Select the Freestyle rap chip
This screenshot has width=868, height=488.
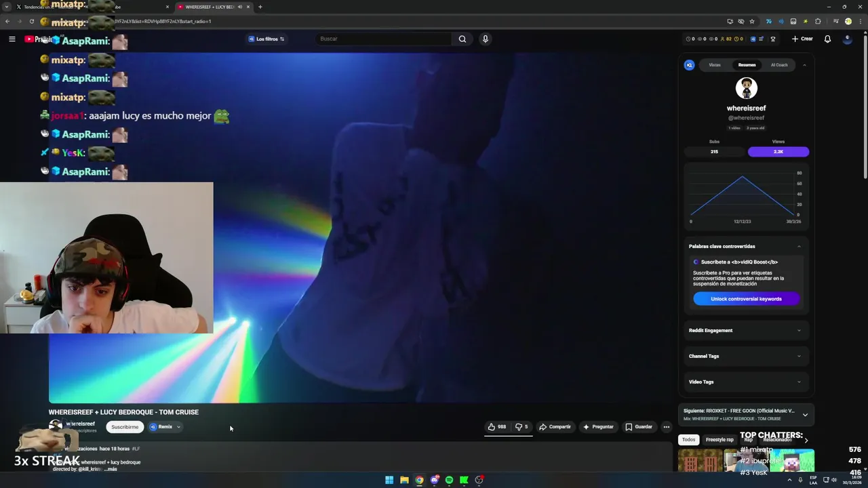pyautogui.click(x=719, y=440)
